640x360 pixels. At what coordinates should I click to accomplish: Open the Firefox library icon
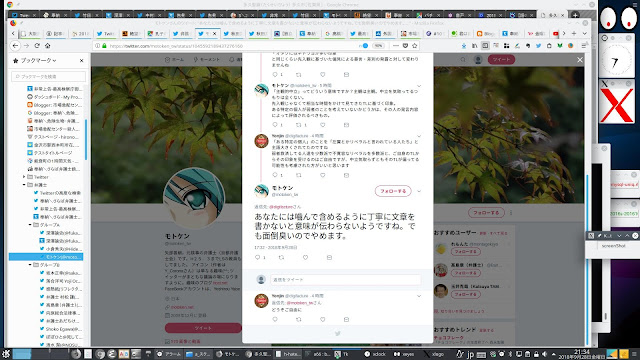tap(475, 46)
